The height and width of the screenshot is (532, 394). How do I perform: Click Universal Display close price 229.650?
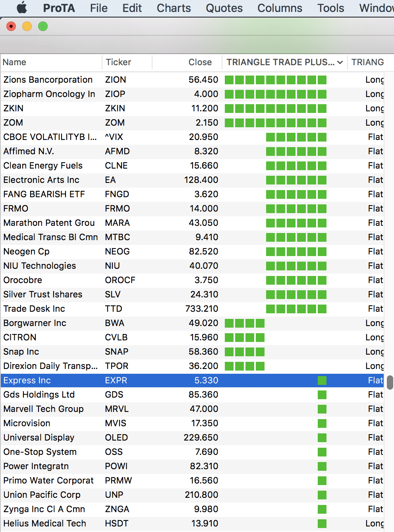click(201, 437)
